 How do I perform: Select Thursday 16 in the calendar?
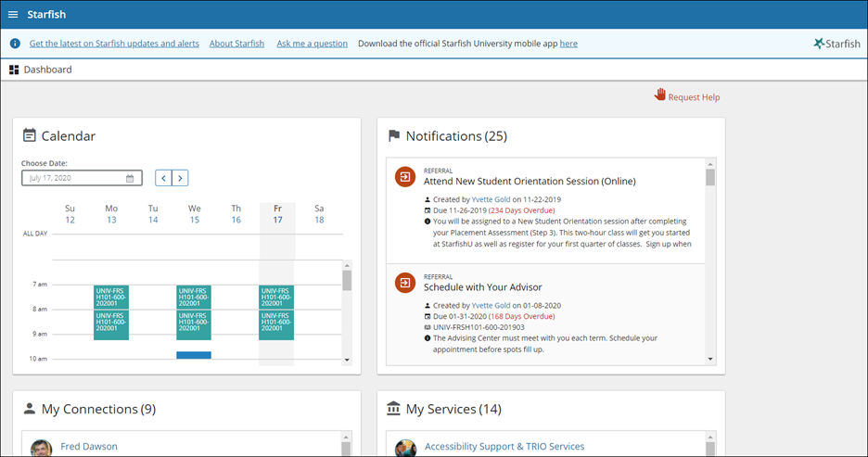click(236, 220)
